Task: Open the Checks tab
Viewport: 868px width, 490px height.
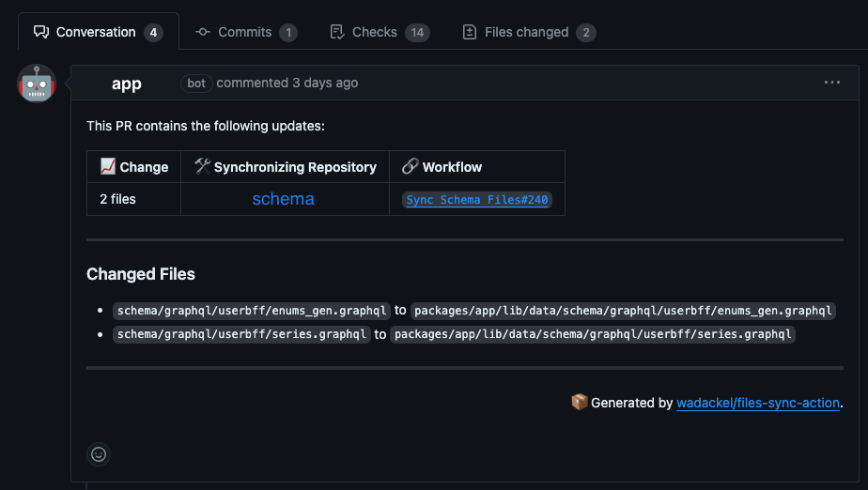Action: coord(380,32)
